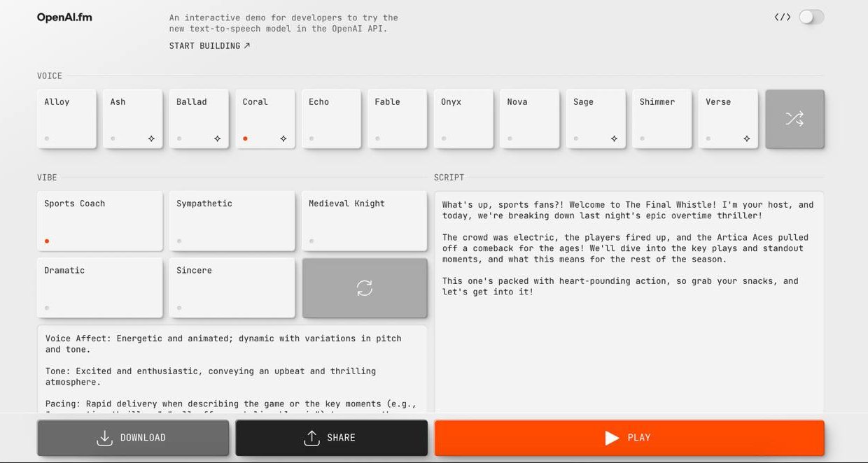Select the Nova voice
868x463 pixels.
pos(529,119)
